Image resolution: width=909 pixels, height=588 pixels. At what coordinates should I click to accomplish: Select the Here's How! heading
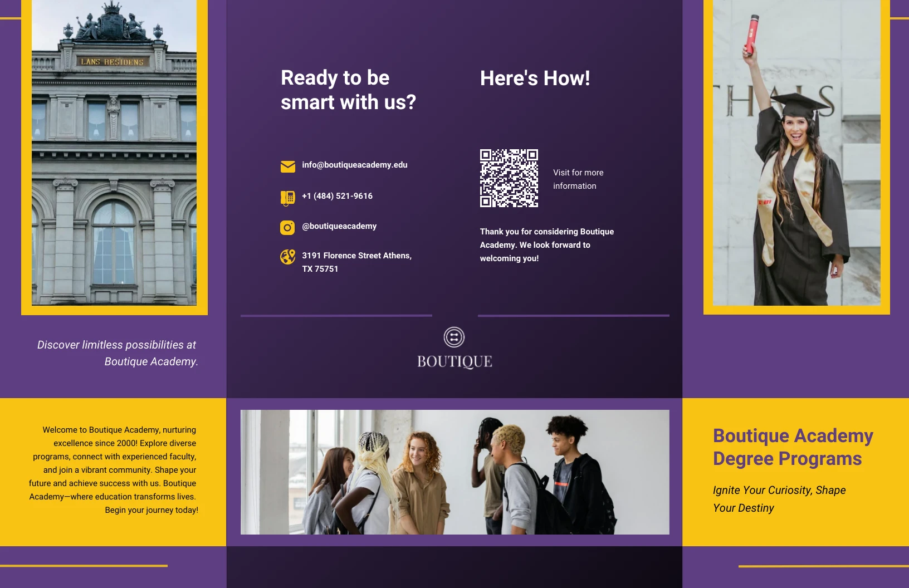(535, 79)
